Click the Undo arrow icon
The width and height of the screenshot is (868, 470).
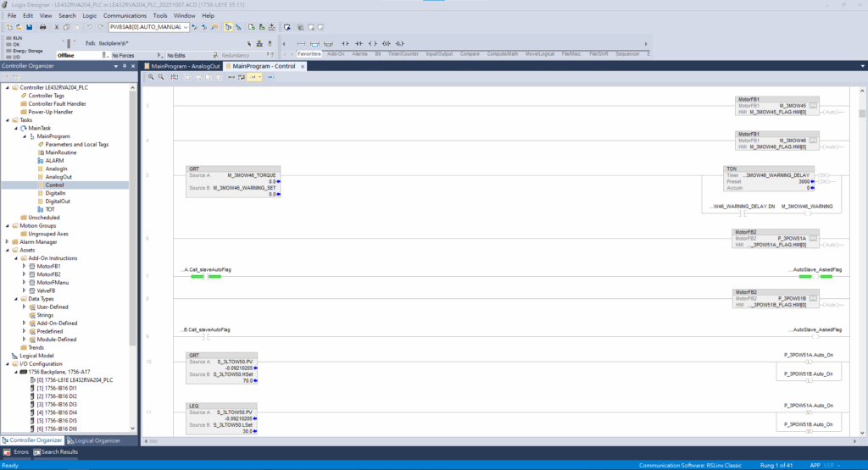point(89,27)
